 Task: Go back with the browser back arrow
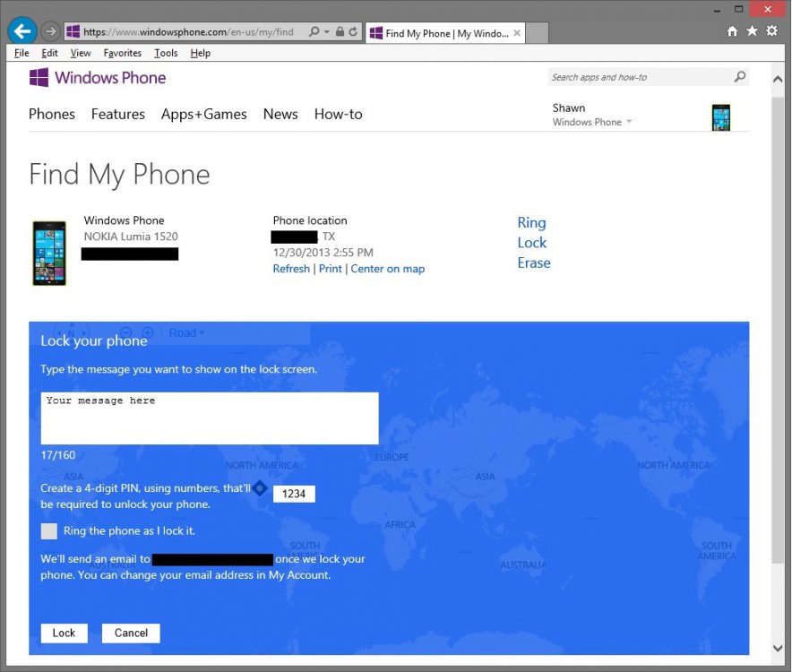point(22,31)
